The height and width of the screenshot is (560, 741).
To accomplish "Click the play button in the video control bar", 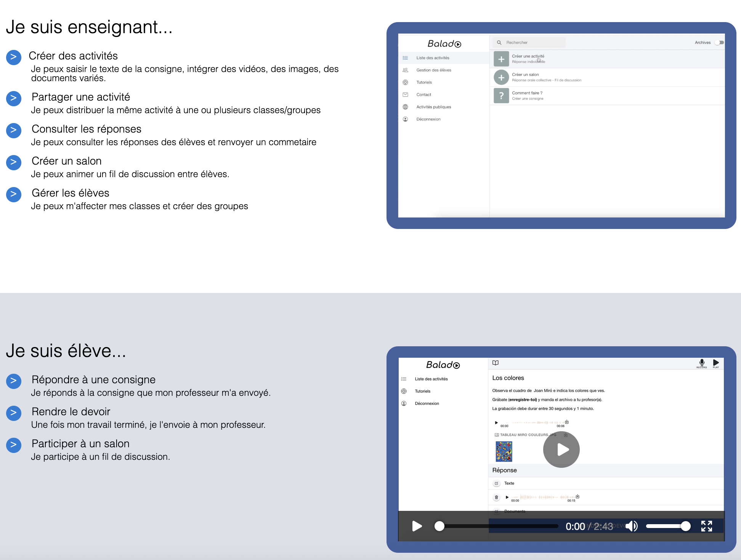I will click(417, 526).
